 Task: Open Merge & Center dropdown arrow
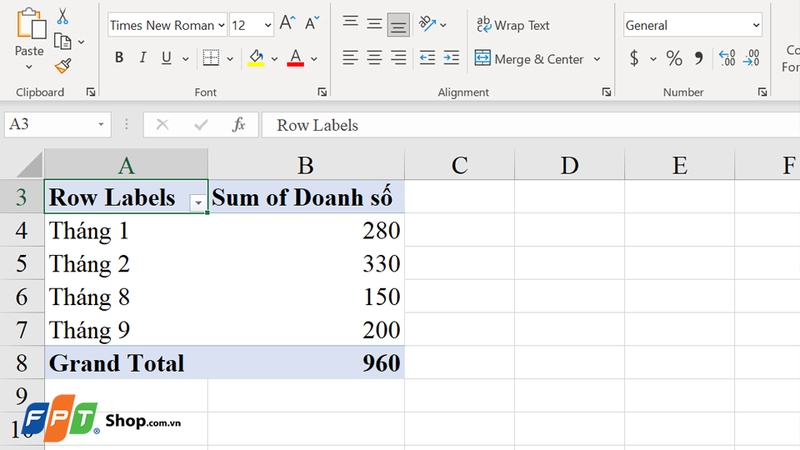point(596,59)
